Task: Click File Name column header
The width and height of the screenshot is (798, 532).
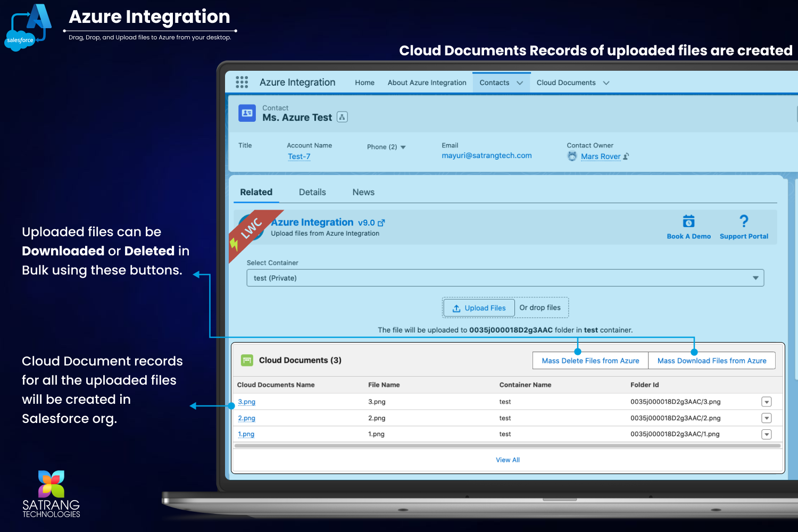Action: (384, 385)
